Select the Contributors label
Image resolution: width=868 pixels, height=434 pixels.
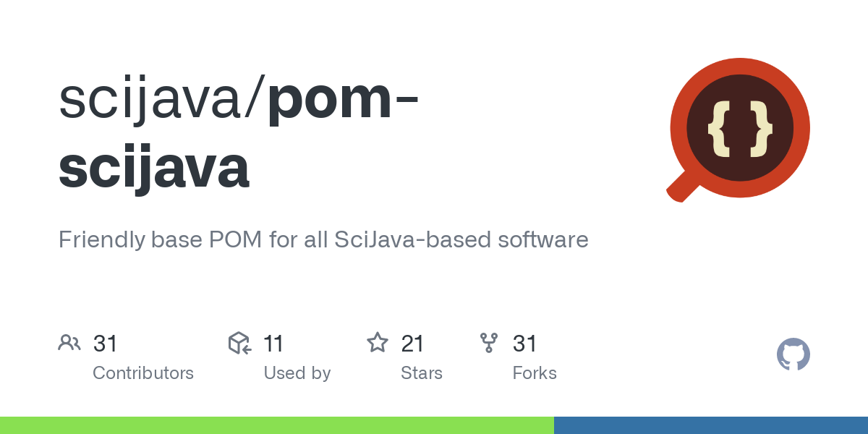(x=143, y=373)
